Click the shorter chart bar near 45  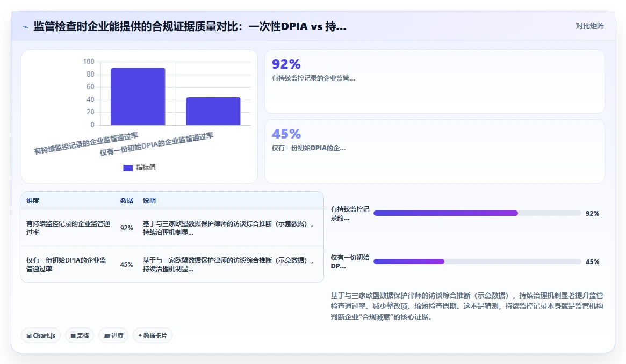pyautogui.click(x=213, y=111)
